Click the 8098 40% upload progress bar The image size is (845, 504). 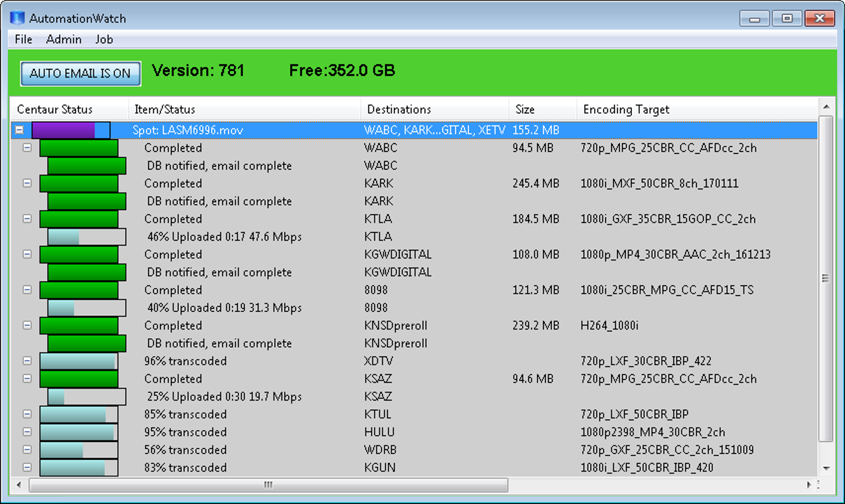click(87, 308)
